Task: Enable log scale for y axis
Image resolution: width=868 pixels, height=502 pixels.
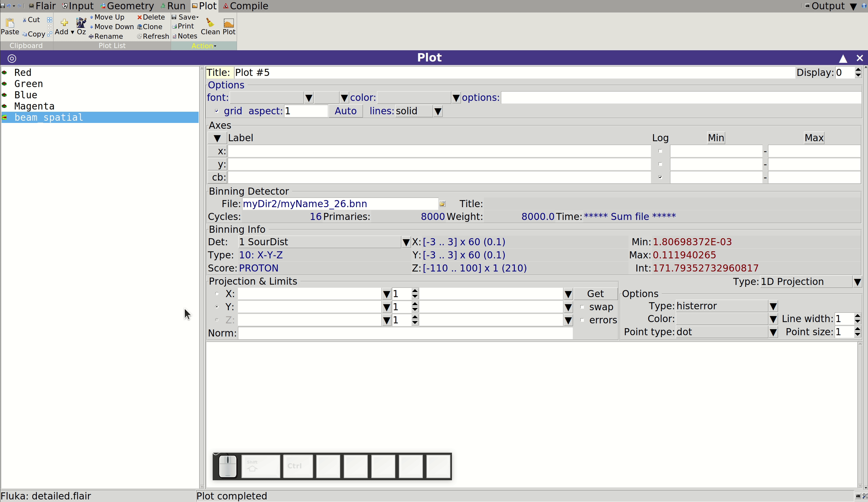Action: tap(660, 164)
